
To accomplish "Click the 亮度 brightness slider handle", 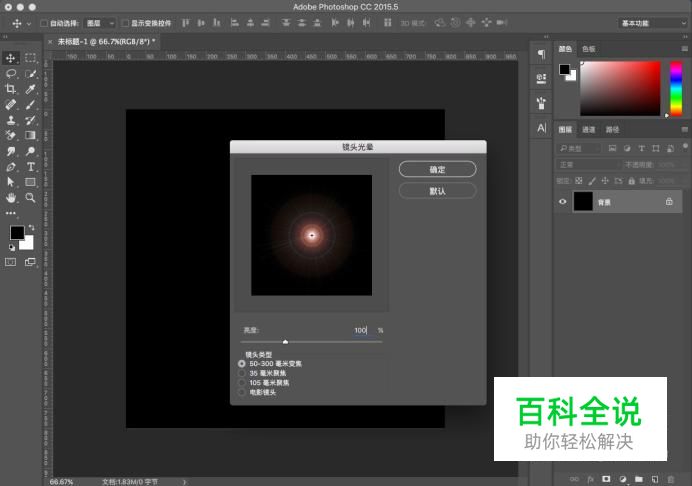I will pos(285,342).
